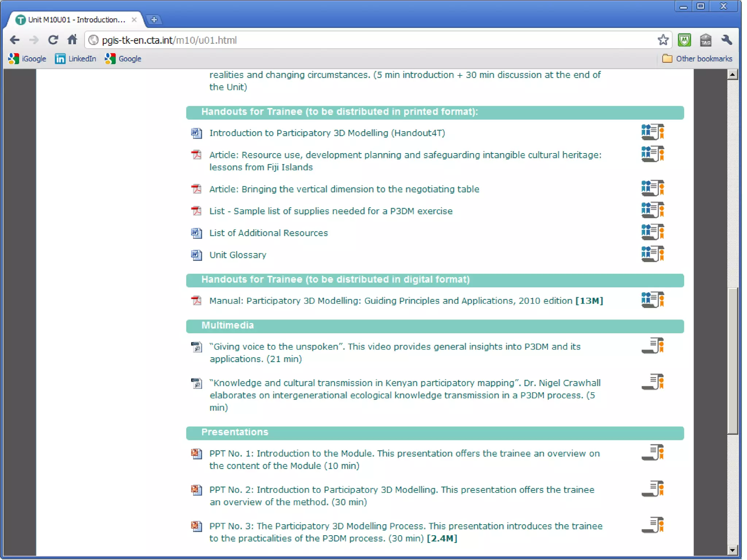The image size is (747, 560).
Task: Click the Multimedia section heading
Action: pos(435,326)
